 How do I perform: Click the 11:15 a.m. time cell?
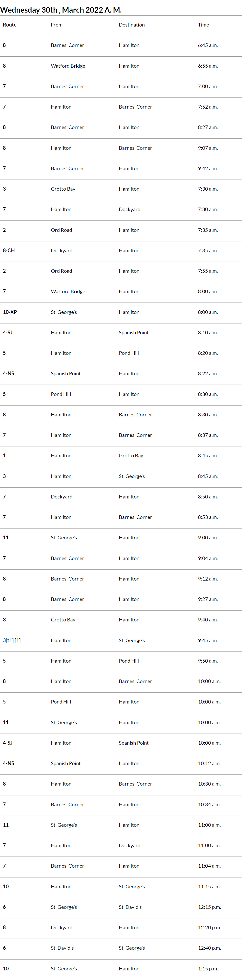click(209, 886)
